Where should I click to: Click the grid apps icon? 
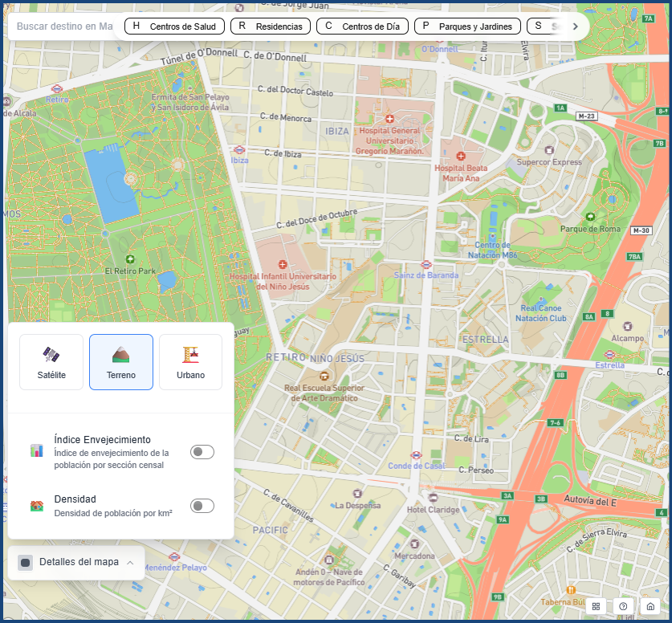(x=596, y=606)
